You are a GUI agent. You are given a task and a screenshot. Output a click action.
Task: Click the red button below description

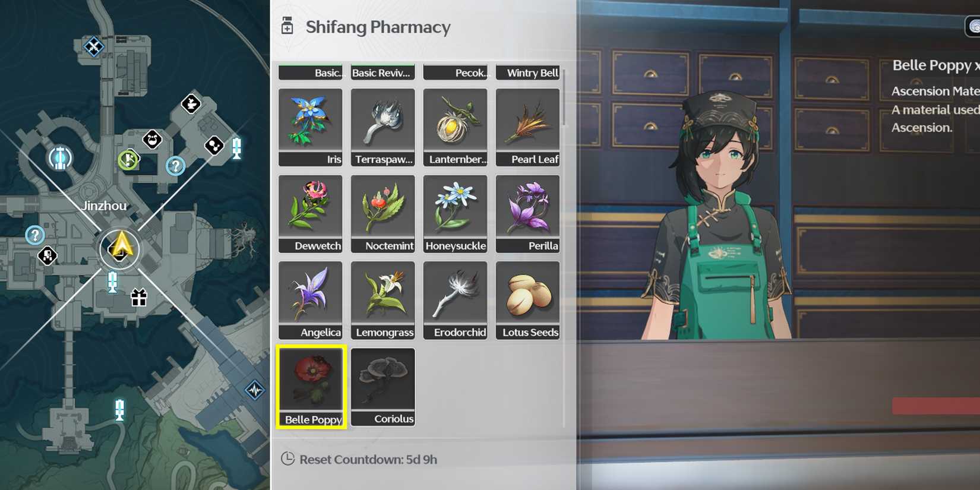pos(936,406)
